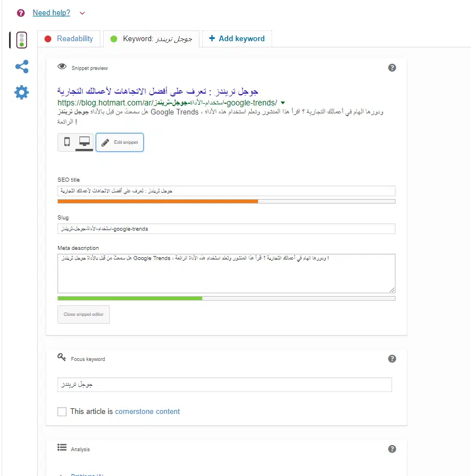Image resolution: width=471 pixels, height=476 pixels.
Task: Switch snippet preview to desktop view
Action: pyautogui.click(x=85, y=142)
